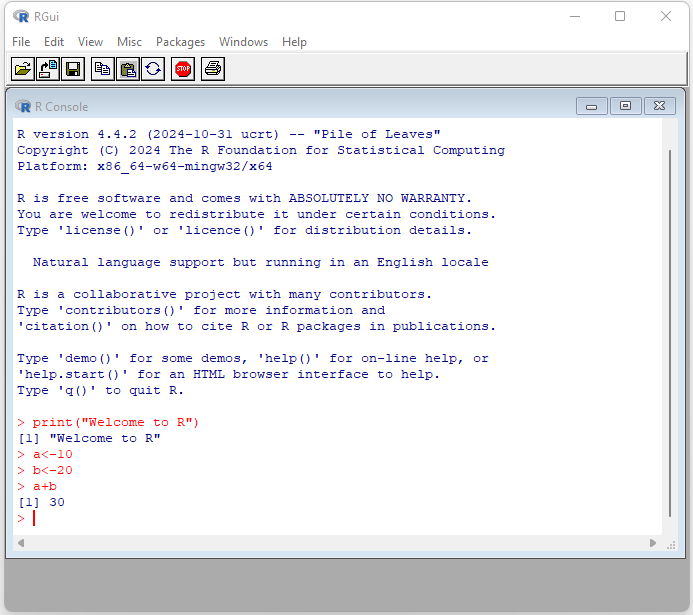Click the console's horizontal scrollbar right arrow

coord(654,543)
